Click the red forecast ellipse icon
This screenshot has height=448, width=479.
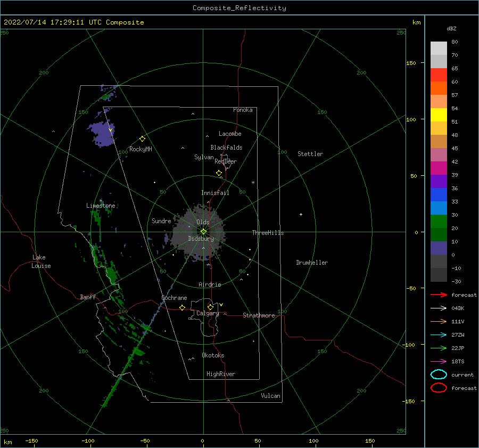point(439,388)
